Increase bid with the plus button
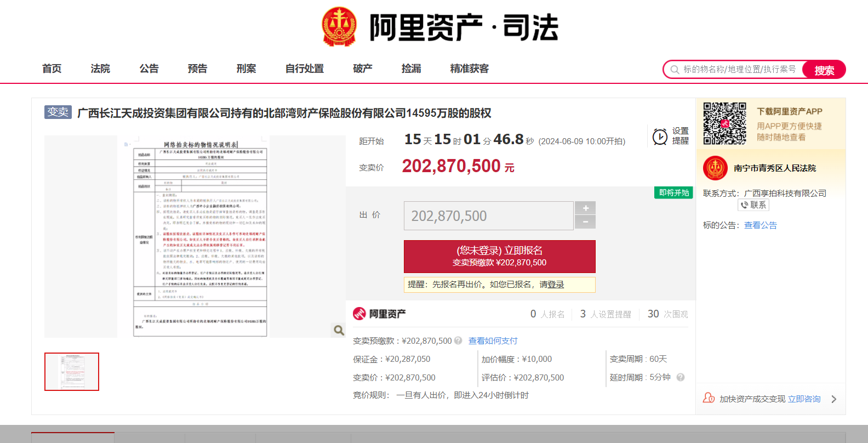Image resolution: width=868 pixels, height=443 pixels. coord(585,208)
